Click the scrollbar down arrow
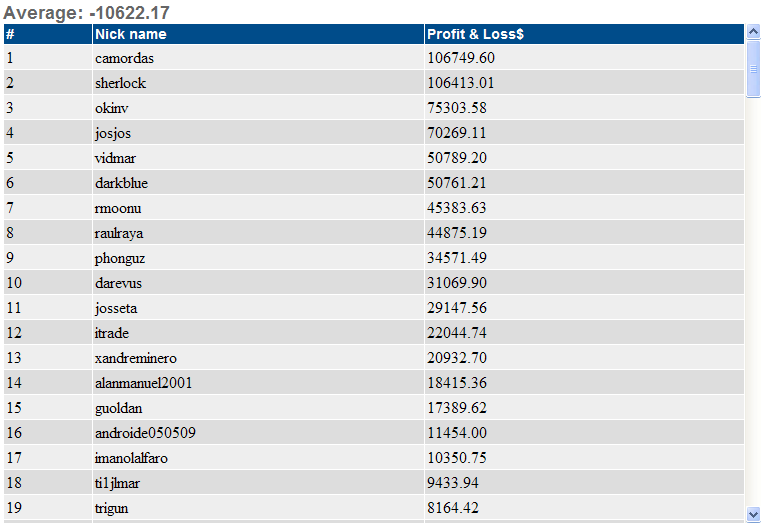 pyautogui.click(x=753, y=513)
